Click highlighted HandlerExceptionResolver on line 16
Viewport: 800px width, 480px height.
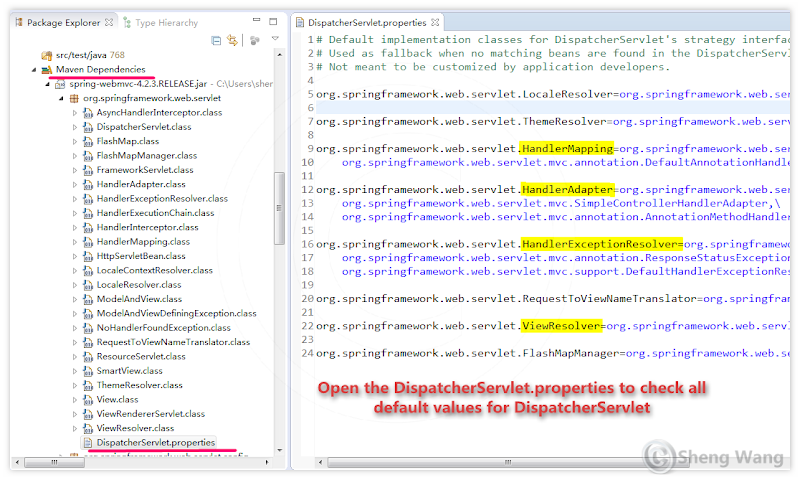602,244
